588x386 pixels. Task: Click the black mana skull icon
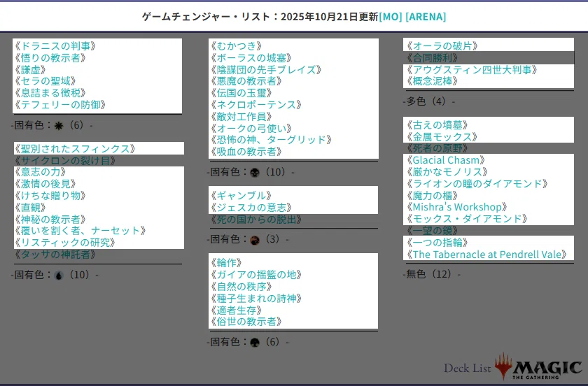(255, 173)
